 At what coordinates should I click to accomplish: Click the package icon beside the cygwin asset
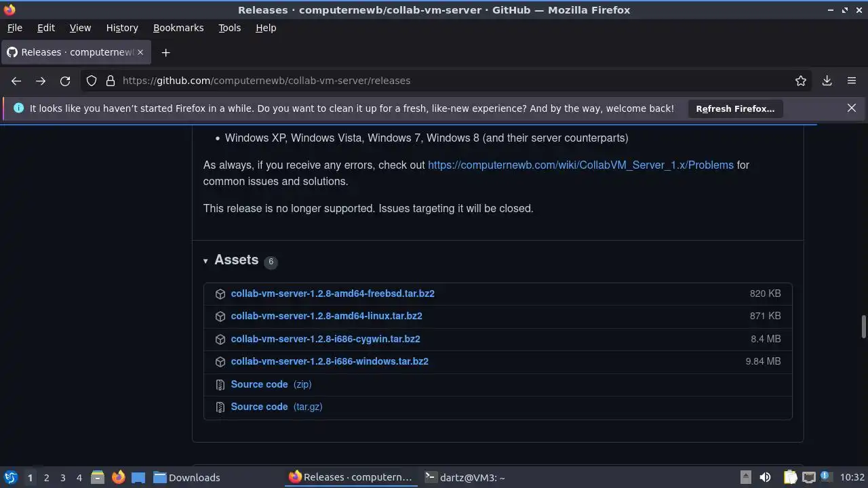click(220, 340)
